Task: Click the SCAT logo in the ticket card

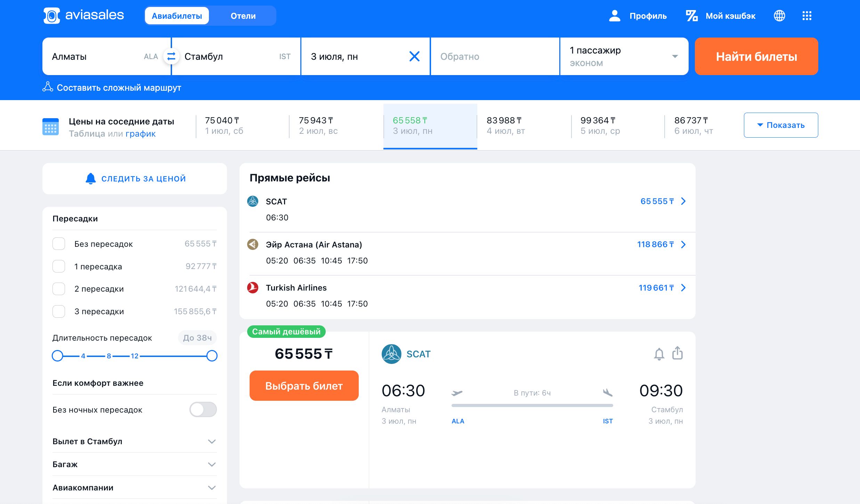Action: 391,354
